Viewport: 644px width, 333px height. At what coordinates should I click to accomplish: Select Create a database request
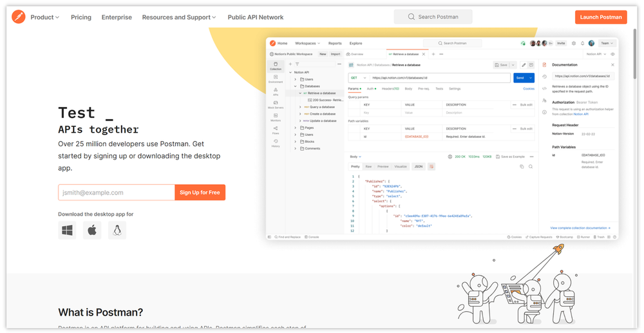pos(323,114)
